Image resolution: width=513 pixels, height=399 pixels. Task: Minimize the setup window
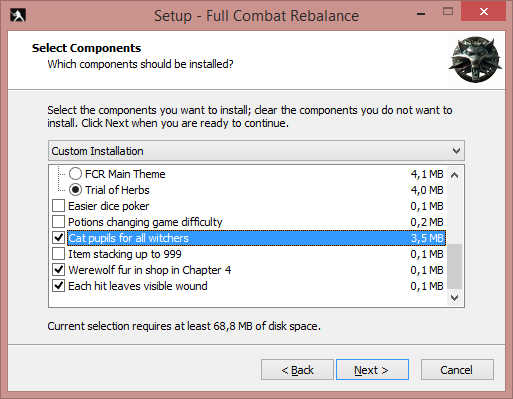[421, 13]
